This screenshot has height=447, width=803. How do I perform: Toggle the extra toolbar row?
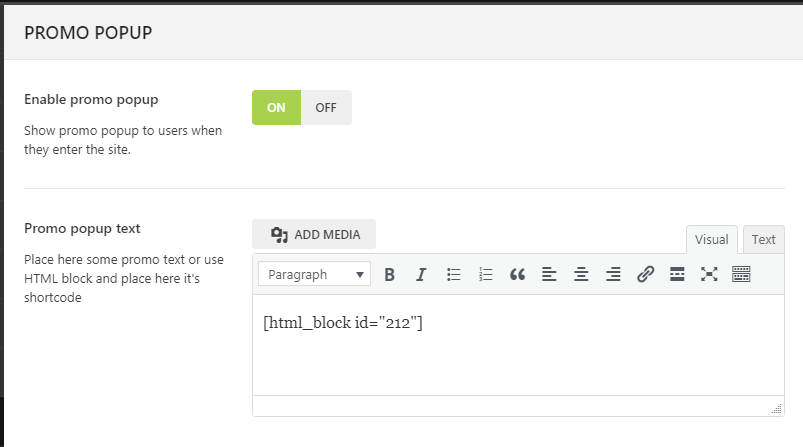pos(741,275)
